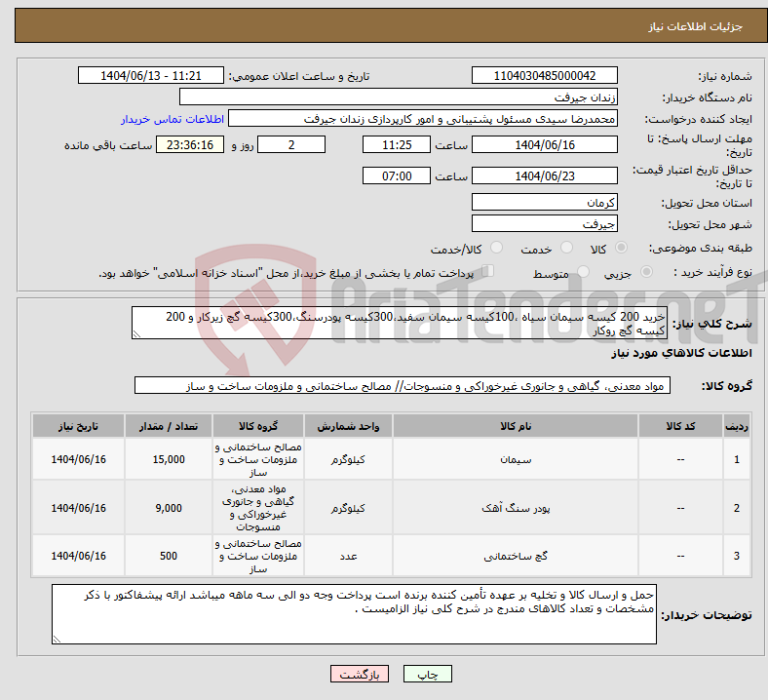Viewport: 768px width, 700px height.
Task: Click the goods group field مواد معدنی
Action: [x=403, y=385]
